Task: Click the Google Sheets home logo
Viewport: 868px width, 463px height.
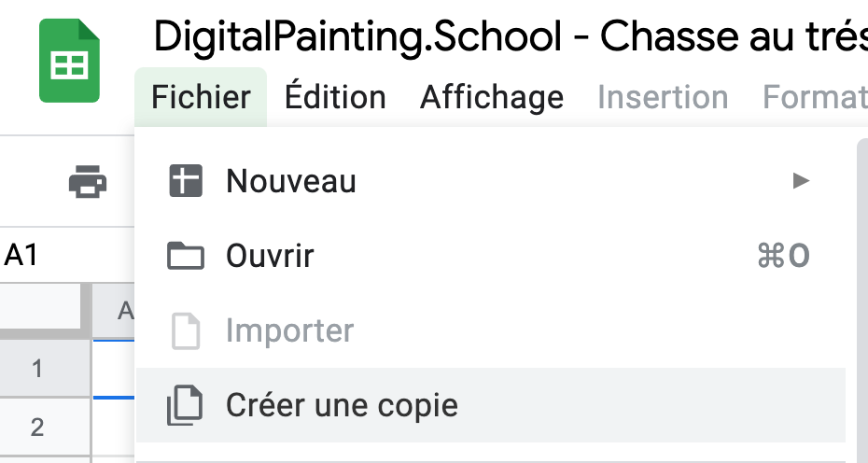Action: click(68, 62)
